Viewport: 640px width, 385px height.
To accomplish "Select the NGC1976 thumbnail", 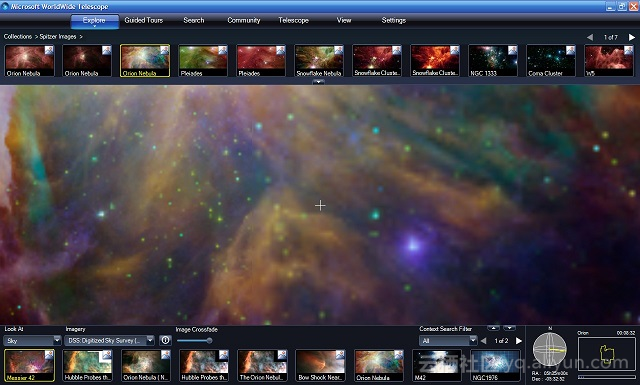I will click(x=495, y=365).
